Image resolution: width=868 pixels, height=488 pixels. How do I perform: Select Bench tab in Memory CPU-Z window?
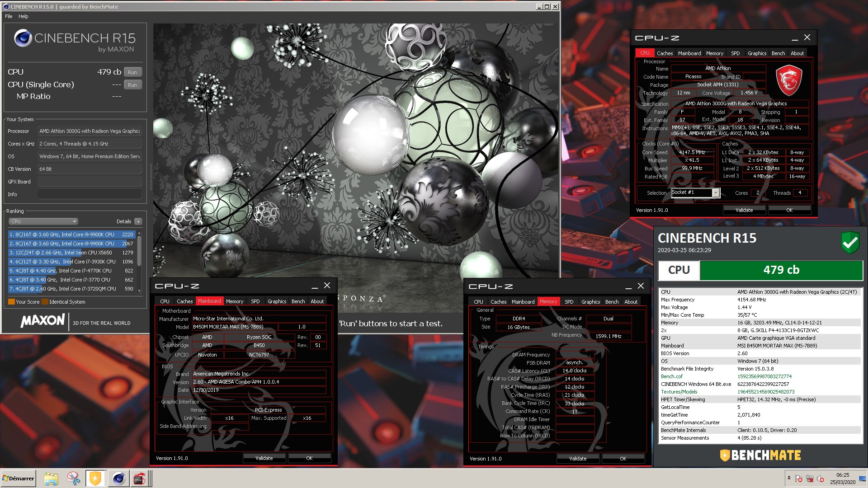point(612,302)
